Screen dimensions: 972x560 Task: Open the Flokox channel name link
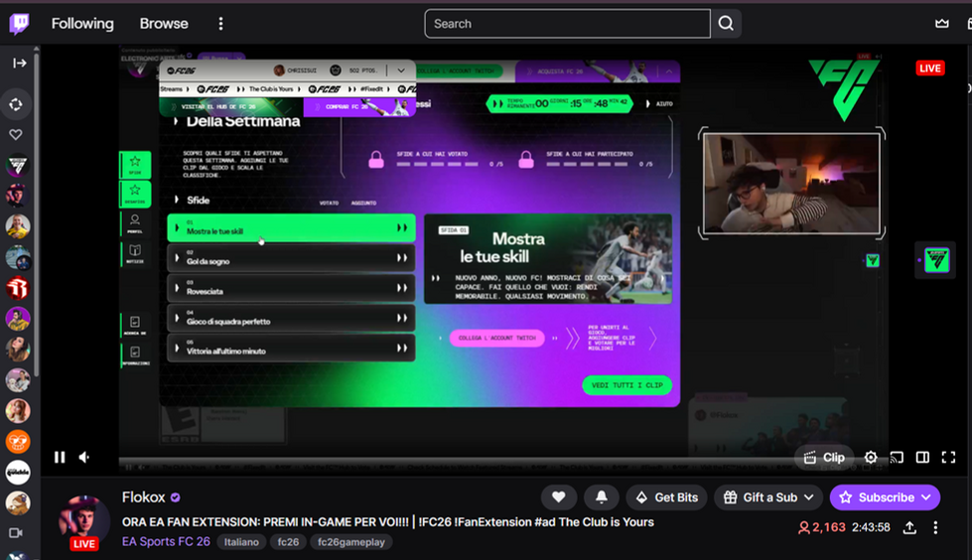[x=143, y=497]
